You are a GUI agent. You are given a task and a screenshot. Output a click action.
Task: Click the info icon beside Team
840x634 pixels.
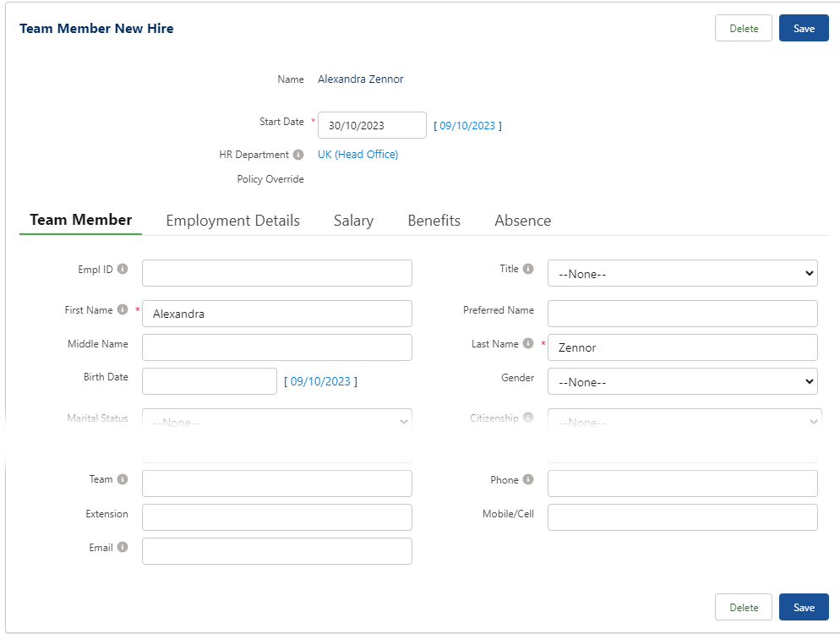pyautogui.click(x=123, y=479)
